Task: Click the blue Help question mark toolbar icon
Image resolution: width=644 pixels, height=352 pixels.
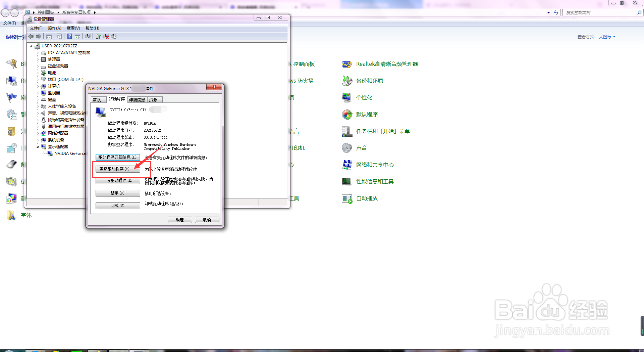Action: pyautogui.click(x=69, y=36)
